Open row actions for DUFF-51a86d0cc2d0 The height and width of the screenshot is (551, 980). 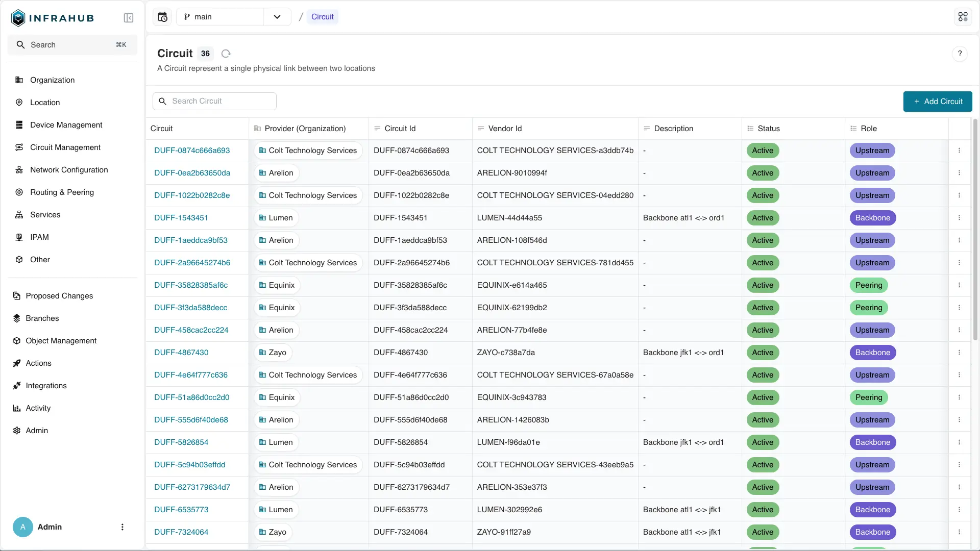click(x=959, y=397)
